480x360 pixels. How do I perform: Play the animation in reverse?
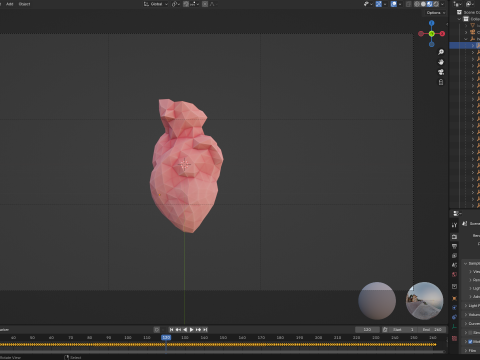185,329
